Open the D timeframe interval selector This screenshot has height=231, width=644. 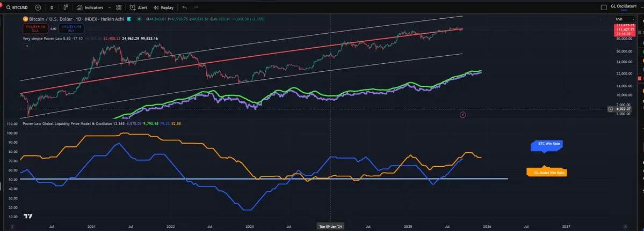pyautogui.click(x=52, y=8)
